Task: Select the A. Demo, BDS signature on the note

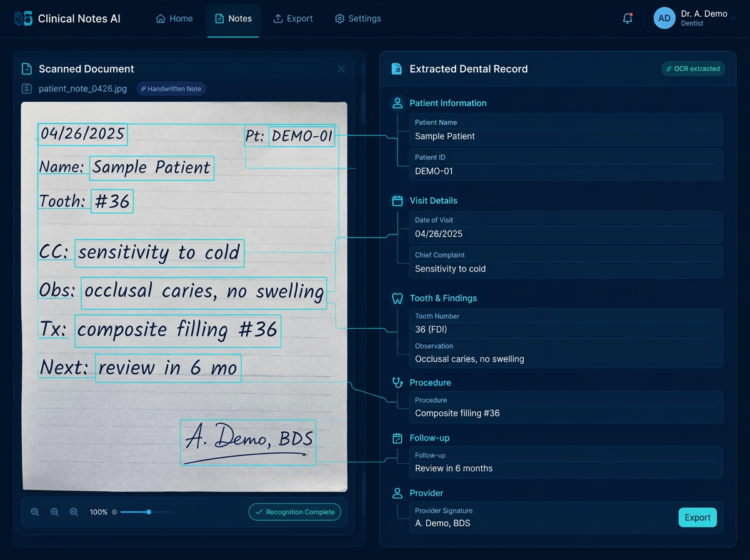Action: pyautogui.click(x=248, y=442)
